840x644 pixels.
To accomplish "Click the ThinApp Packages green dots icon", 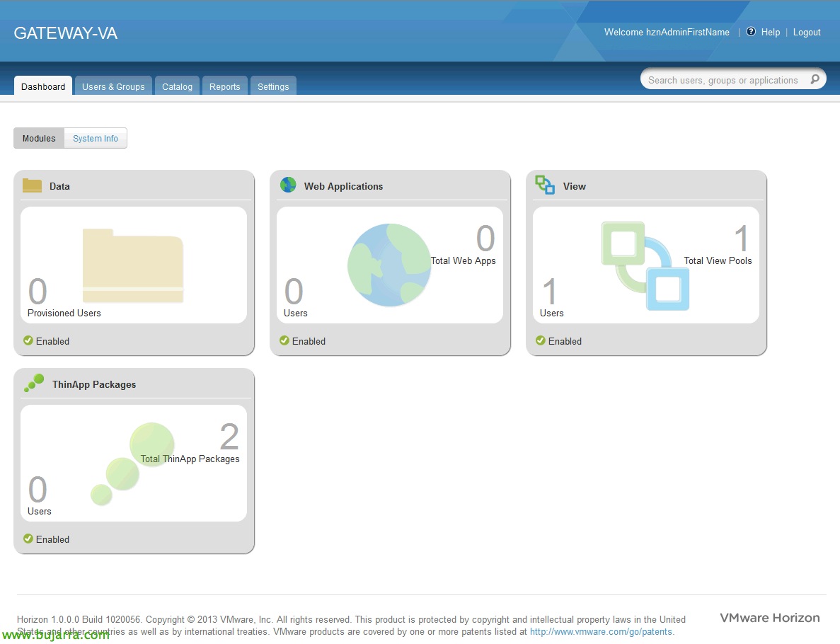I will (x=34, y=383).
